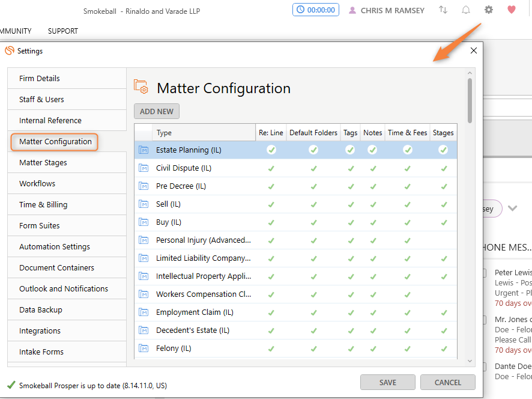532x399 pixels.
Task: Click the sync arrows icon in the title bar
Action: pos(443,10)
